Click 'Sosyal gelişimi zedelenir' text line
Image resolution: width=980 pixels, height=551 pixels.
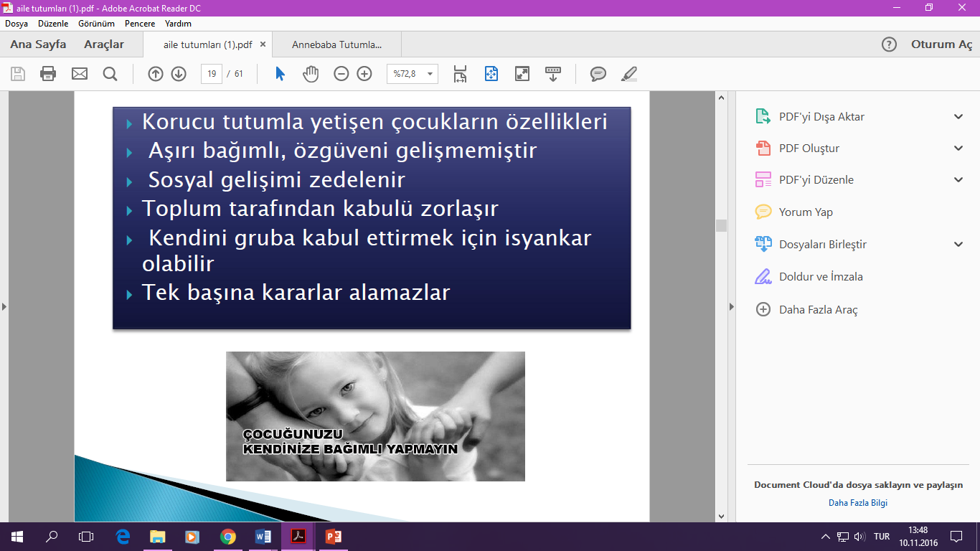277,179
